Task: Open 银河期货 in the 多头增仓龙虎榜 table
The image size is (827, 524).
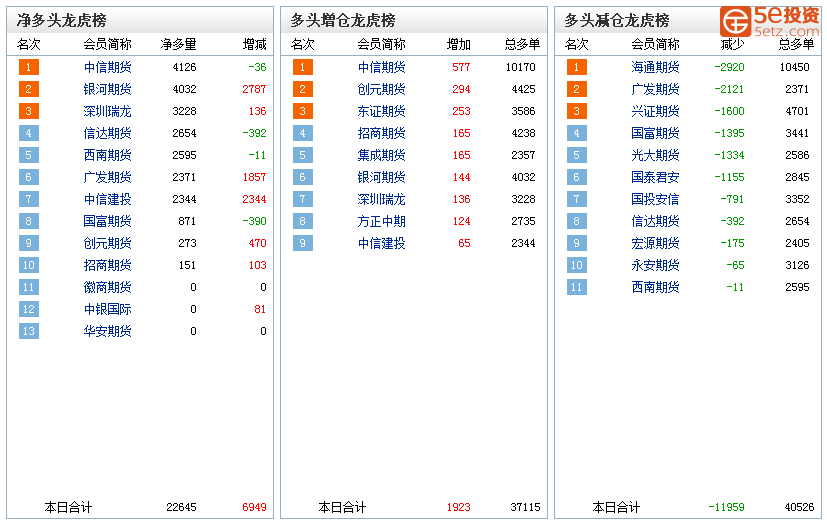Action: [382, 178]
